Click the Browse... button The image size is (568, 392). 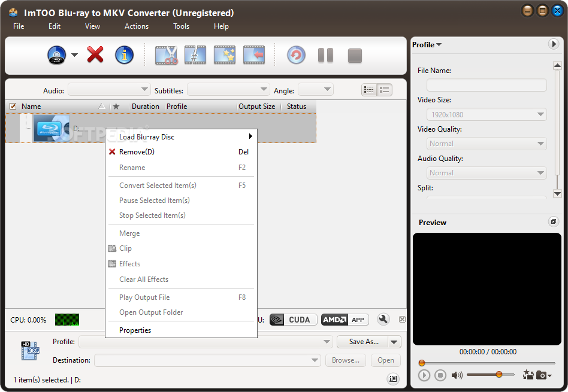tap(346, 360)
